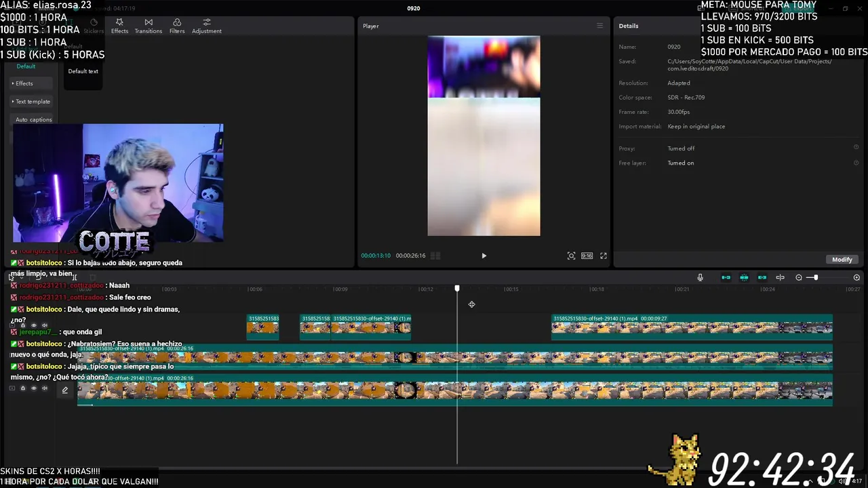The width and height of the screenshot is (868, 488).
Task: Click the info icon next to Free layer
Action: [856, 163]
